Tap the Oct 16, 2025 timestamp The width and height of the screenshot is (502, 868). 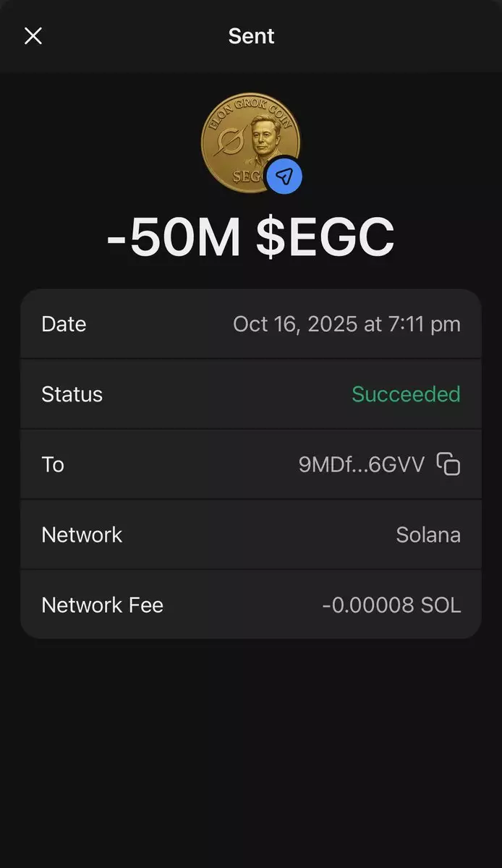click(346, 324)
